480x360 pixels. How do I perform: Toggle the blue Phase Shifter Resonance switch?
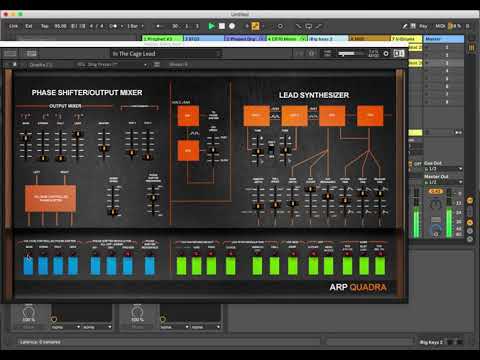click(x=150, y=265)
